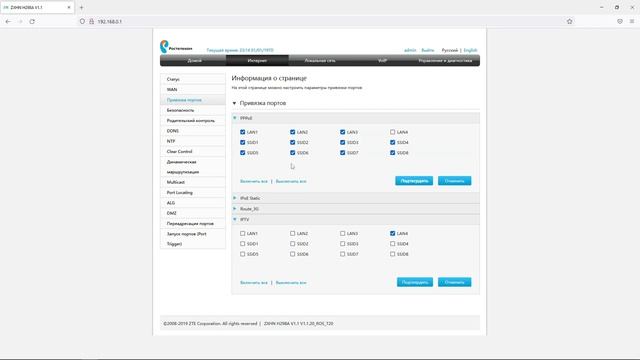The height and width of the screenshot is (360, 640).
Task: Open the Локальная сеть tab
Action: coord(320,60)
